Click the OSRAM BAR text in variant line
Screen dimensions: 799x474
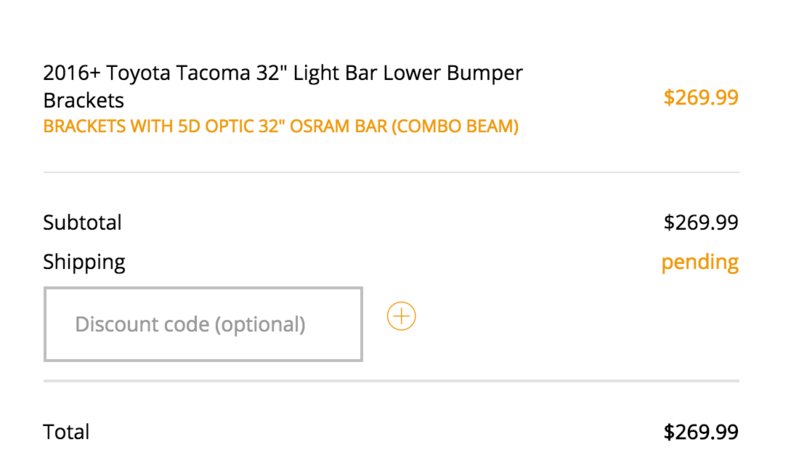click(338, 126)
